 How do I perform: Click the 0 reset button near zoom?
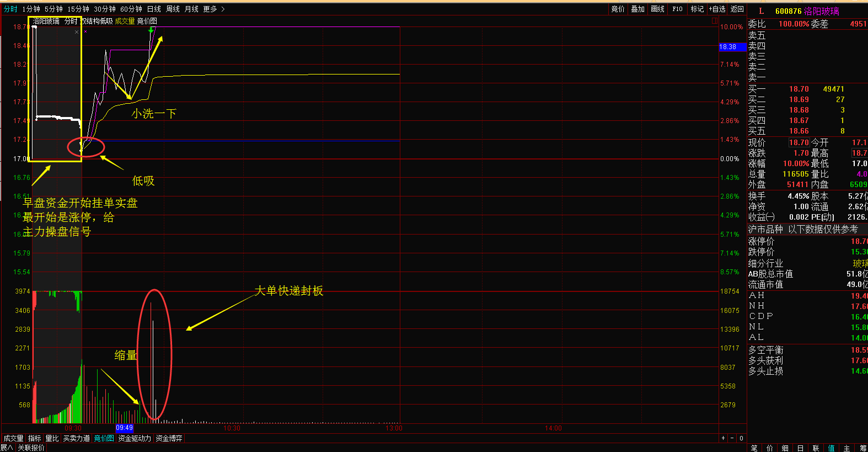(x=742, y=438)
